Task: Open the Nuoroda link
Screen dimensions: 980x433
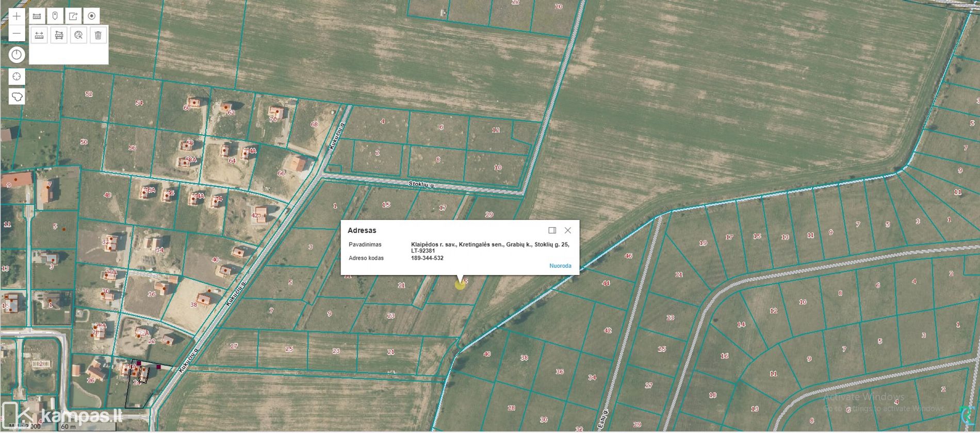Action: click(560, 266)
